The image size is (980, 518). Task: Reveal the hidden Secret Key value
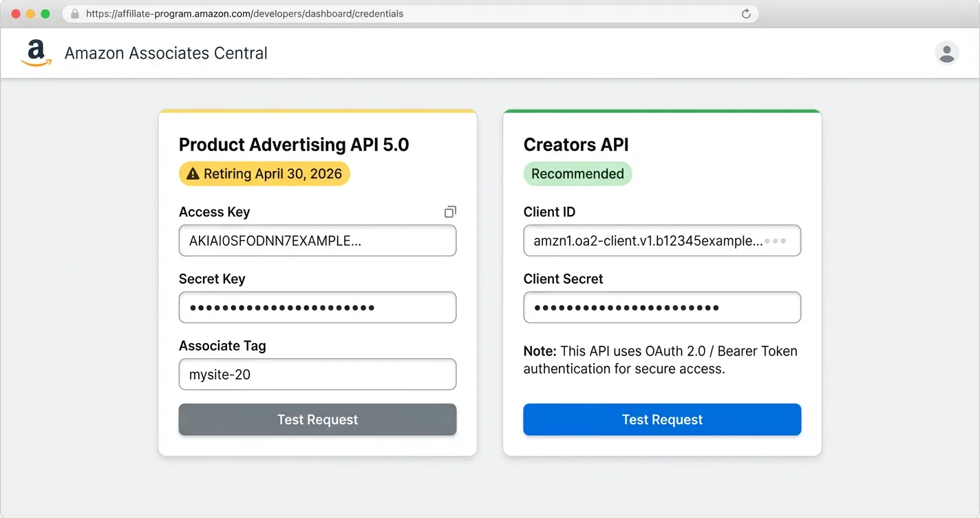coord(317,307)
